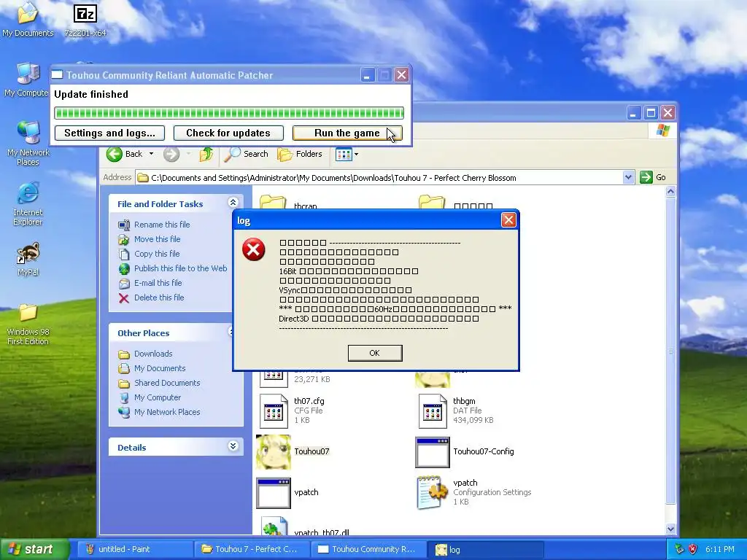Close the log dialog with its X button
Viewport: 747px width, 560px height.
point(508,220)
